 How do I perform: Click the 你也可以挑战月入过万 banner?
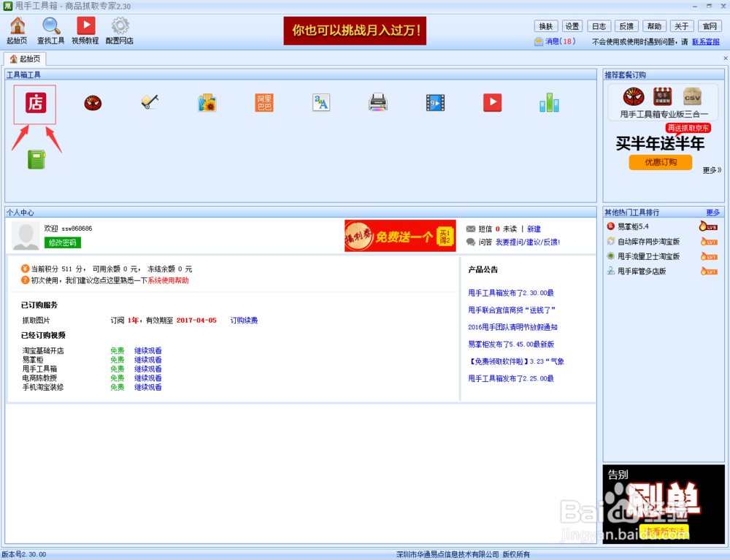coord(355,31)
